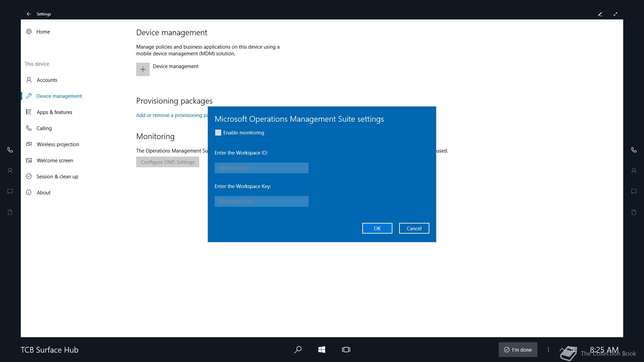Select Apps & features in sidebar
The image size is (644, 362).
click(x=54, y=112)
